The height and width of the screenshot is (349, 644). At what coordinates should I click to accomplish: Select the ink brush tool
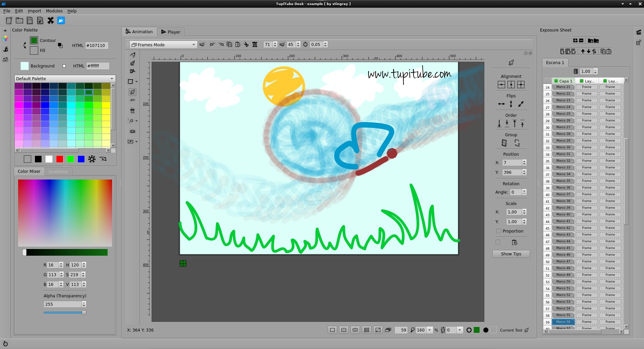point(132,63)
